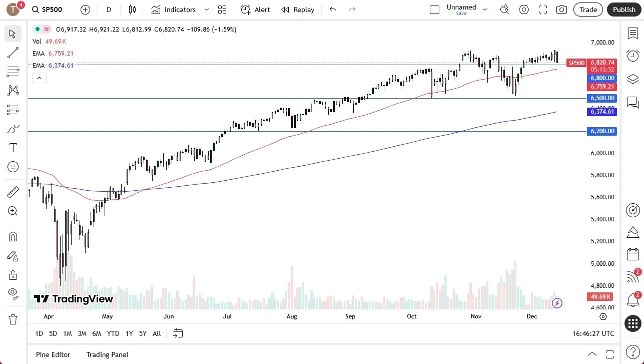Collapse the chart legend with the chevron
Image resolution: width=644 pixels, height=364 pixels.
click(39, 78)
